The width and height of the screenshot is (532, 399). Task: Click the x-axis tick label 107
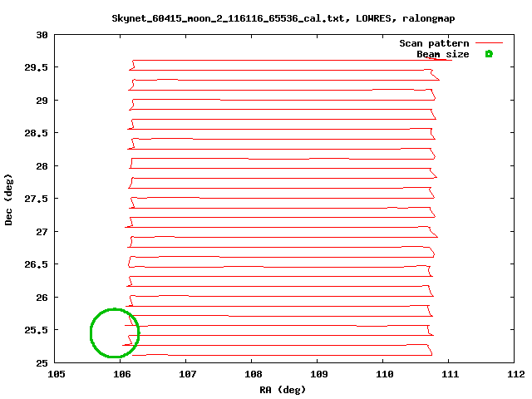(x=188, y=374)
